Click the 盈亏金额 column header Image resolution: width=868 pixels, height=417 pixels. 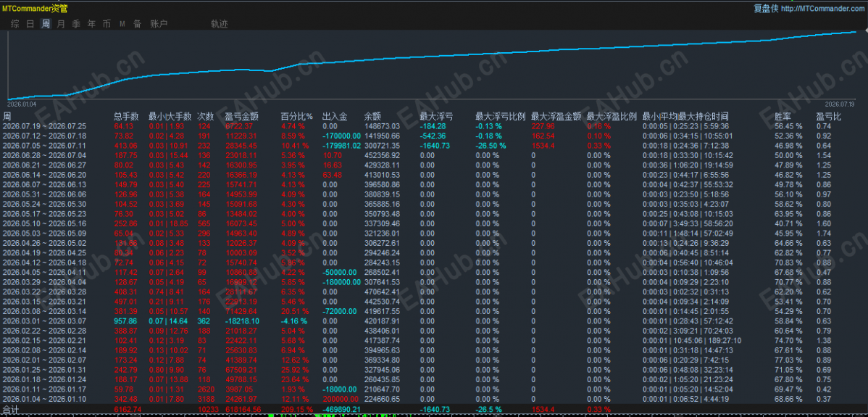point(242,116)
